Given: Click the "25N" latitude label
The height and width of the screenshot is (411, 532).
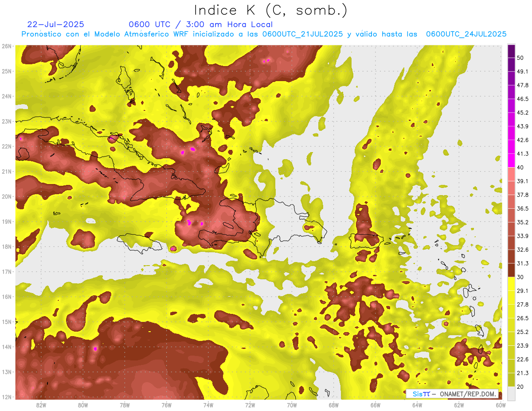Looking at the screenshot, I should 7,71.
